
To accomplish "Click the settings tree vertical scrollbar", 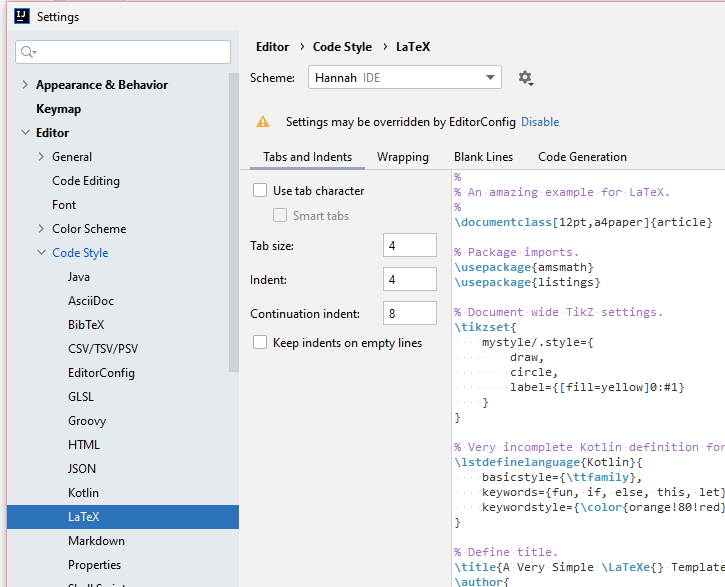I will click(234, 222).
